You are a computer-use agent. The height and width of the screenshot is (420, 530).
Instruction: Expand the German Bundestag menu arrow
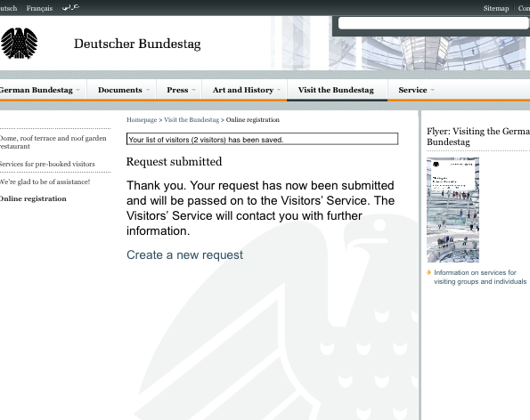click(78, 90)
